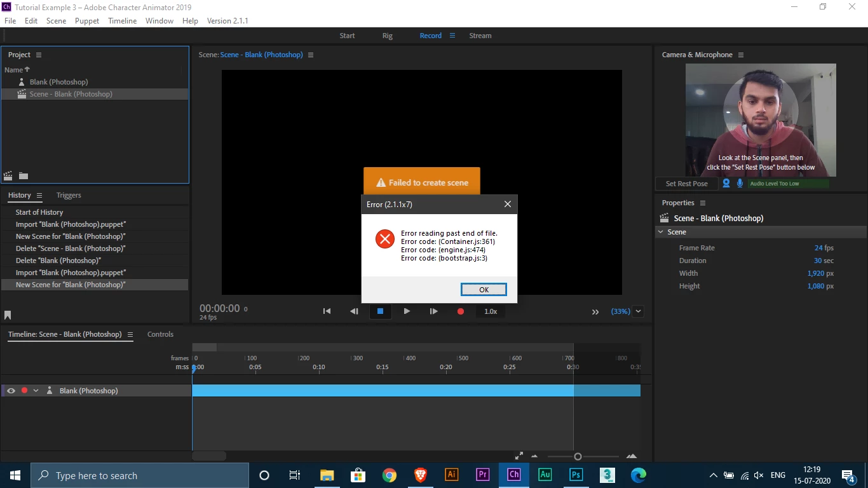Screen dimensions: 868x488
Task: Click the Name column sort arrow
Action: coord(27,70)
